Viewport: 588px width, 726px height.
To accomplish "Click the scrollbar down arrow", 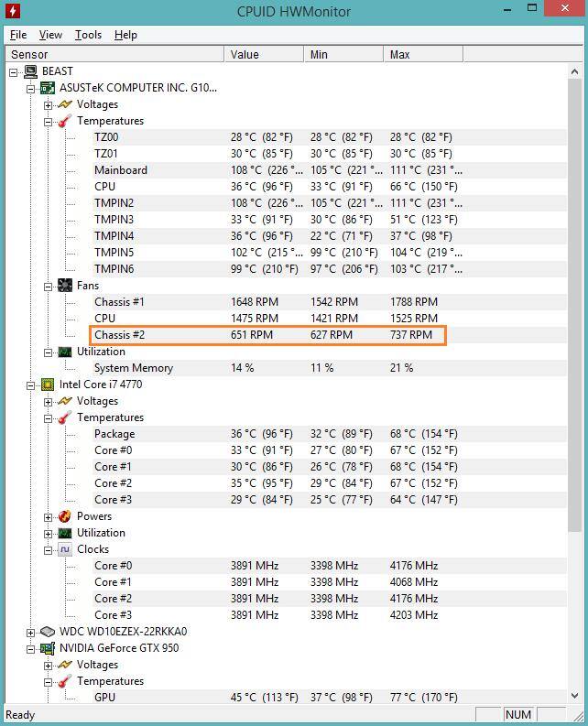I will tap(574, 696).
